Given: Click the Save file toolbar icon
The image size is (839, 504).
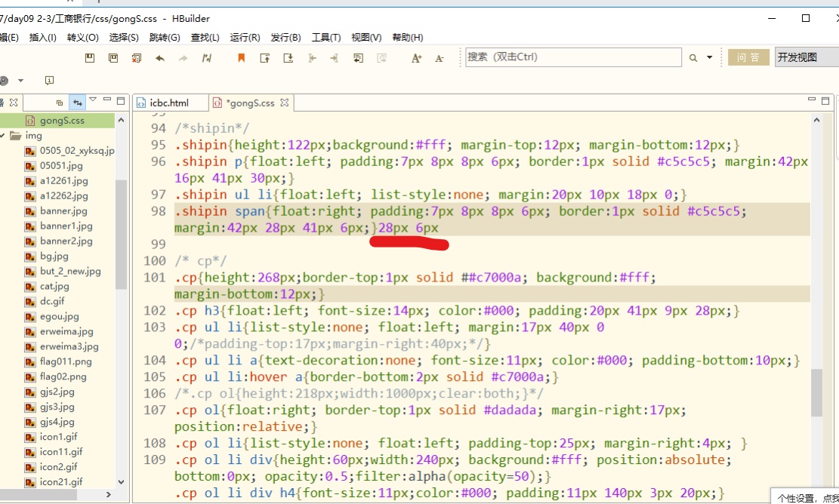Looking at the screenshot, I should pyautogui.click(x=90, y=58).
